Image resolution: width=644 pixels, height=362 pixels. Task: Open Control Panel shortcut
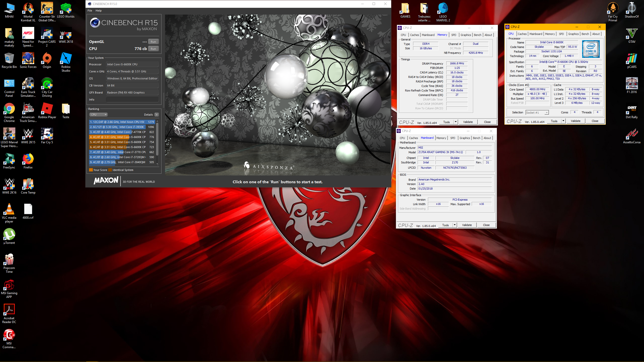pos(9,87)
